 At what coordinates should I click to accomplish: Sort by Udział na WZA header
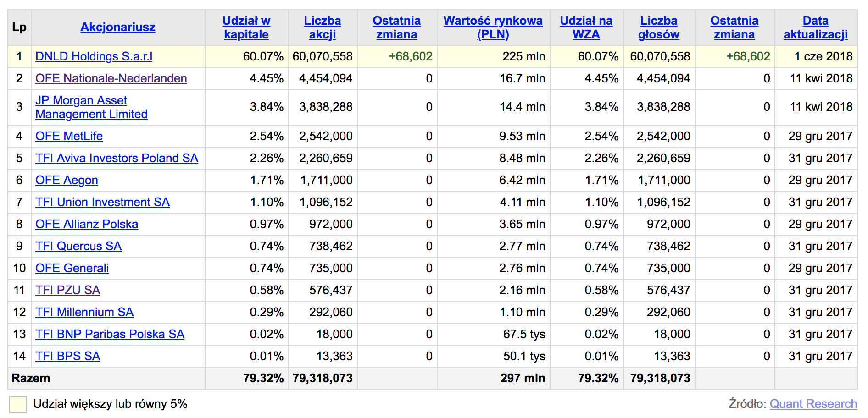(586, 27)
